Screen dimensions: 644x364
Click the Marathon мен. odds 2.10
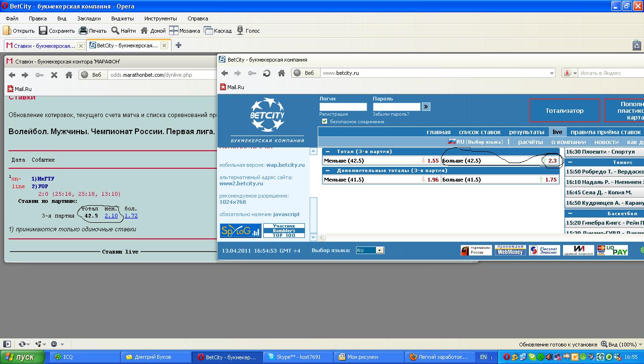tap(111, 216)
